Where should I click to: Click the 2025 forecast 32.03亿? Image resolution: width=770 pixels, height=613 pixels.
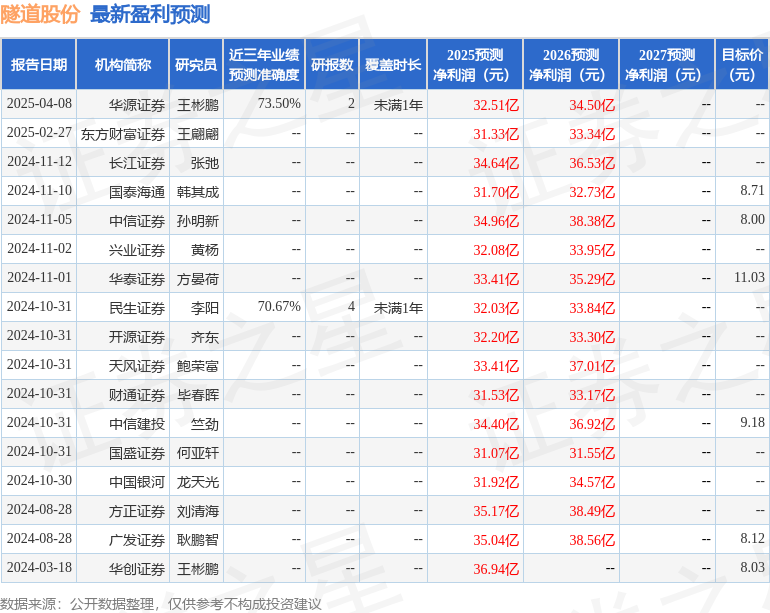pyautogui.click(x=496, y=307)
